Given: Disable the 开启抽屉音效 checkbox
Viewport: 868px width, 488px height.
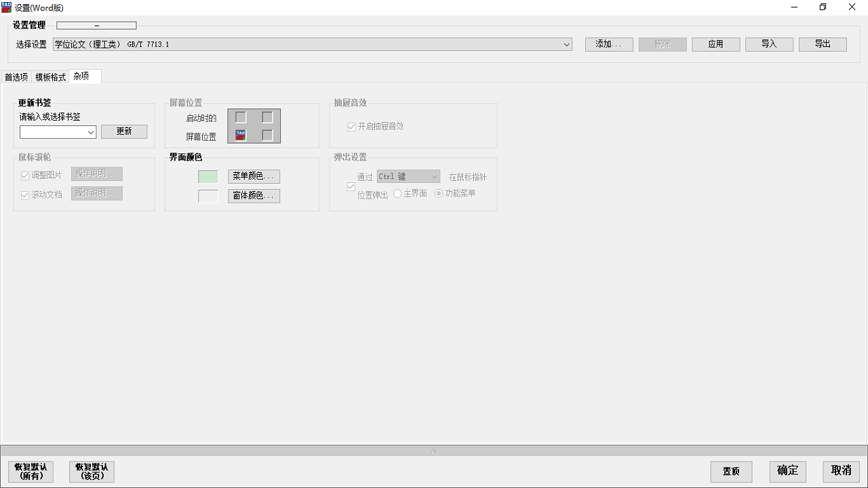Looking at the screenshot, I should point(351,126).
